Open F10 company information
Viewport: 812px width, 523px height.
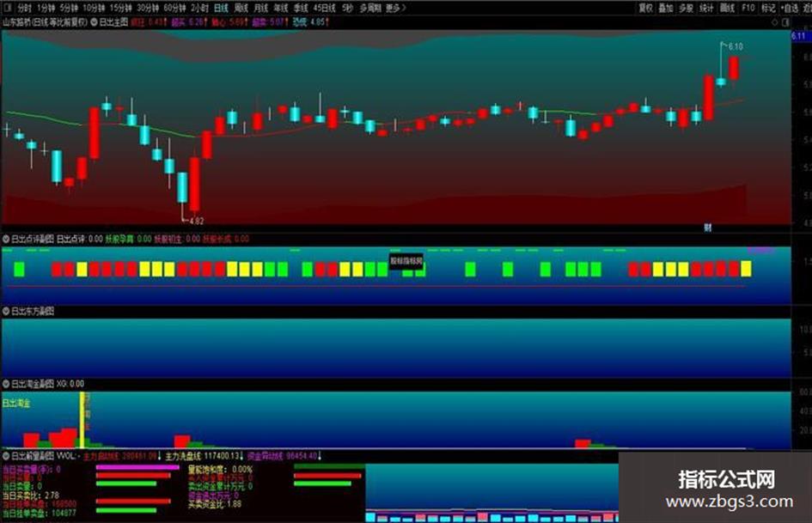tap(748, 8)
